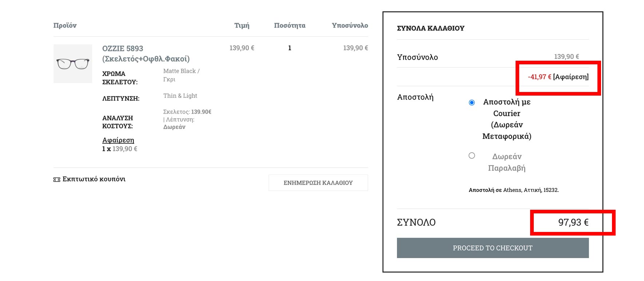The height and width of the screenshot is (281, 644).
Task: Click the coupon ticket icon
Action: 57,180
